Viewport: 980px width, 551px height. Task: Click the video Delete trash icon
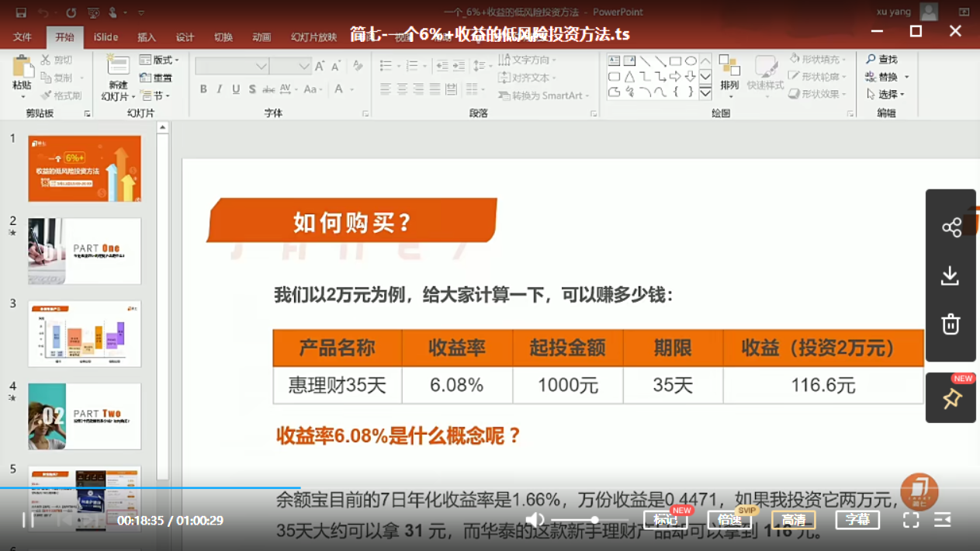951,324
